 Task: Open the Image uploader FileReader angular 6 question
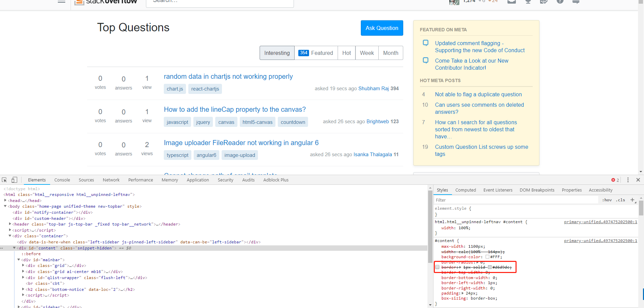(241, 143)
